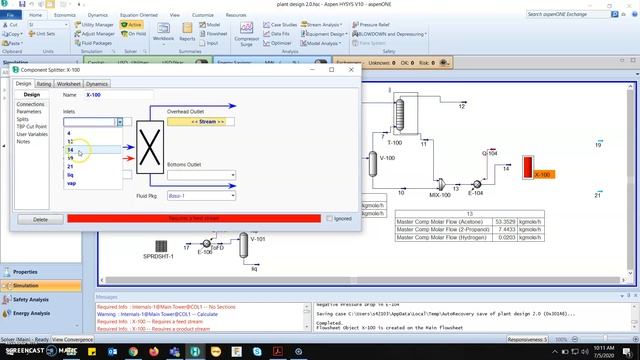Select the V-100 vessel on the flowsheet
The height and width of the screenshot is (360, 640).
point(373,164)
